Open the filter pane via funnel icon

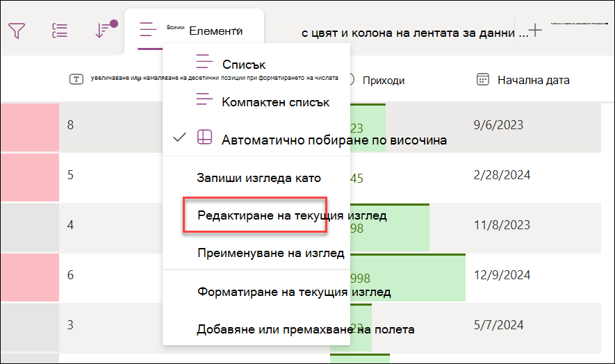[x=17, y=31]
